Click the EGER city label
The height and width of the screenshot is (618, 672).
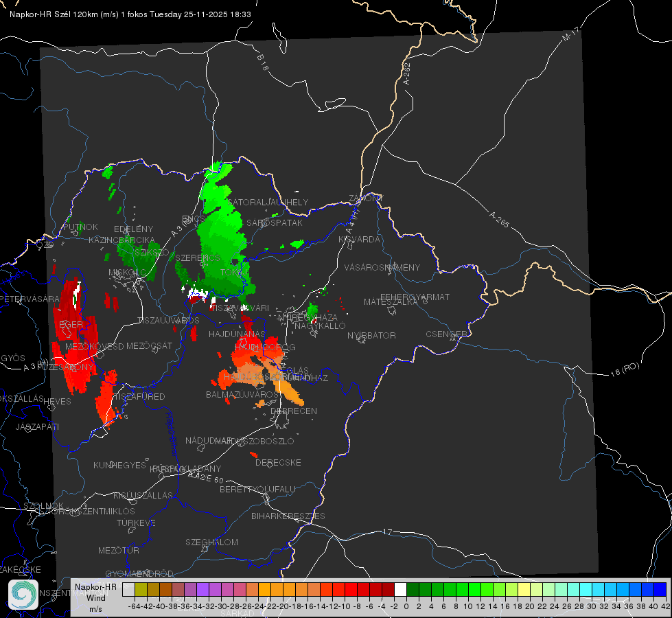click(x=71, y=325)
